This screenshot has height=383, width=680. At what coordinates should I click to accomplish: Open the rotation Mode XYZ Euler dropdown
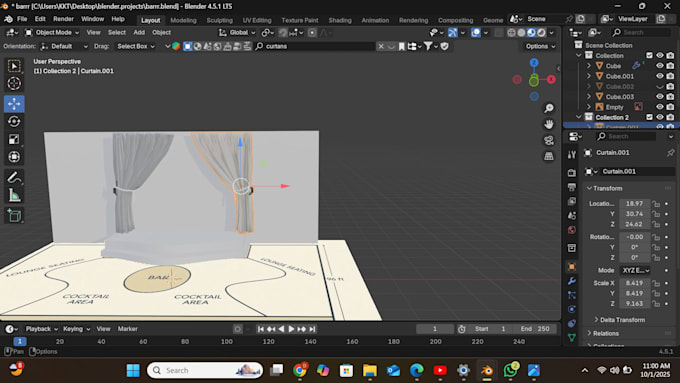point(635,270)
